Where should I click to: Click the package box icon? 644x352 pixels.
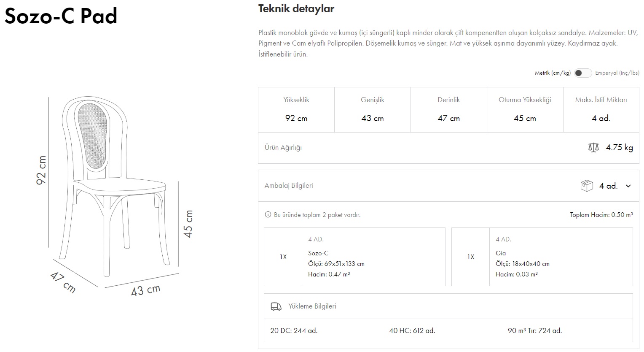click(587, 186)
